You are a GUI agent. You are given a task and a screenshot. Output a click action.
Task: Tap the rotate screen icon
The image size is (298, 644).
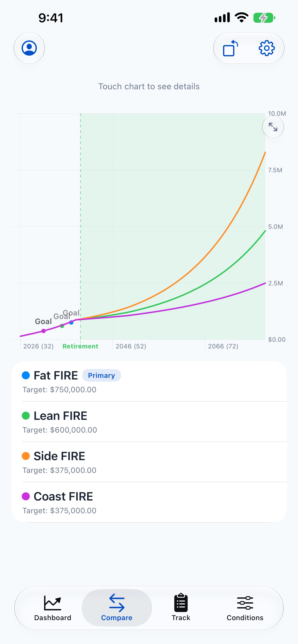coord(230,48)
